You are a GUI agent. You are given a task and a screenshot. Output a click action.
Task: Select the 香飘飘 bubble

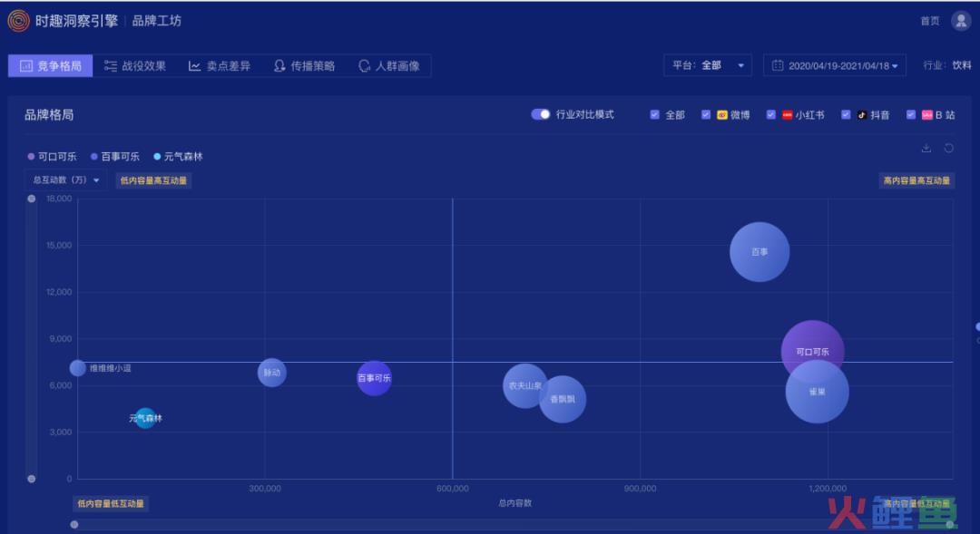[563, 399]
